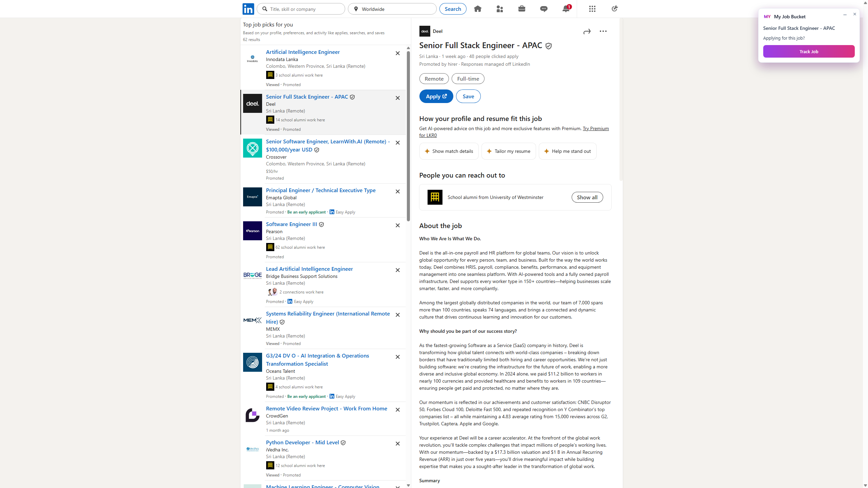Screen dimensions: 868x488
Task: Open the Messaging chat icon
Action: point(544,9)
